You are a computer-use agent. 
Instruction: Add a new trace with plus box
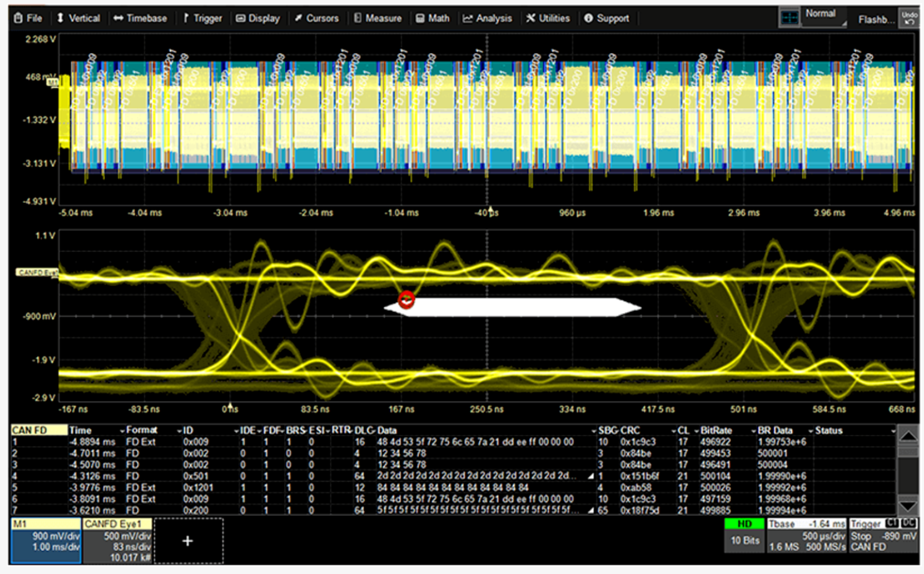point(188,541)
